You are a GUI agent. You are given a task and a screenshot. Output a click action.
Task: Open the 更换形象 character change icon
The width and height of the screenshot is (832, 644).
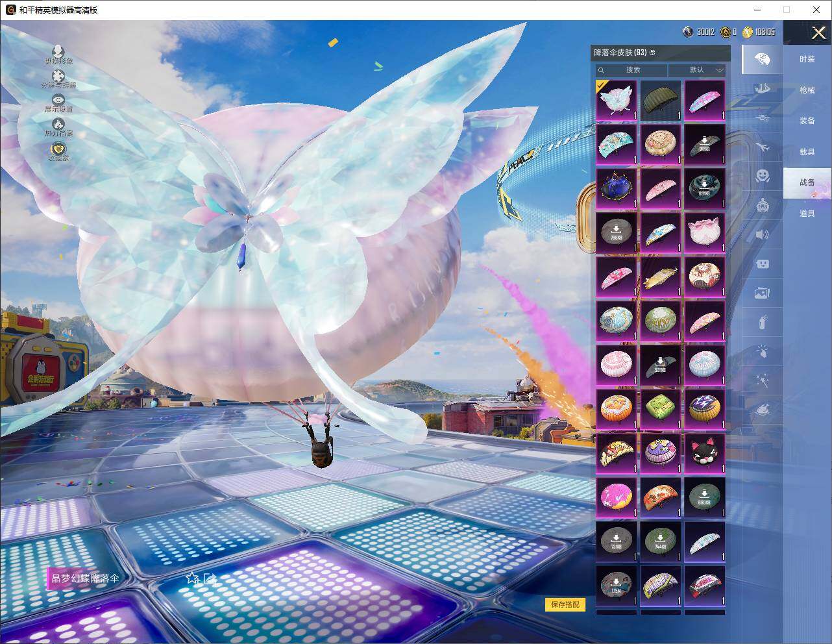coord(58,51)
